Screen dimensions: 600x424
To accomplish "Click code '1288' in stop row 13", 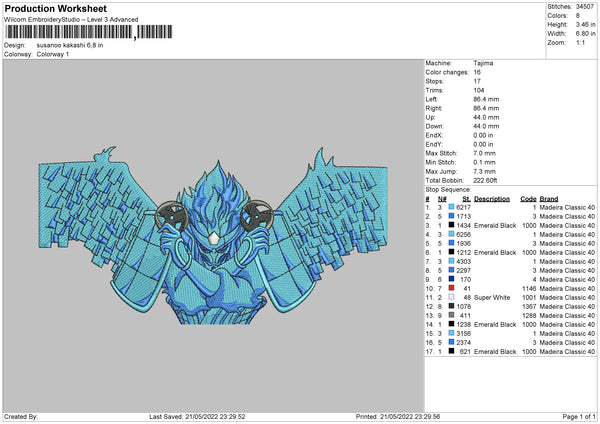I will (530, 315).
